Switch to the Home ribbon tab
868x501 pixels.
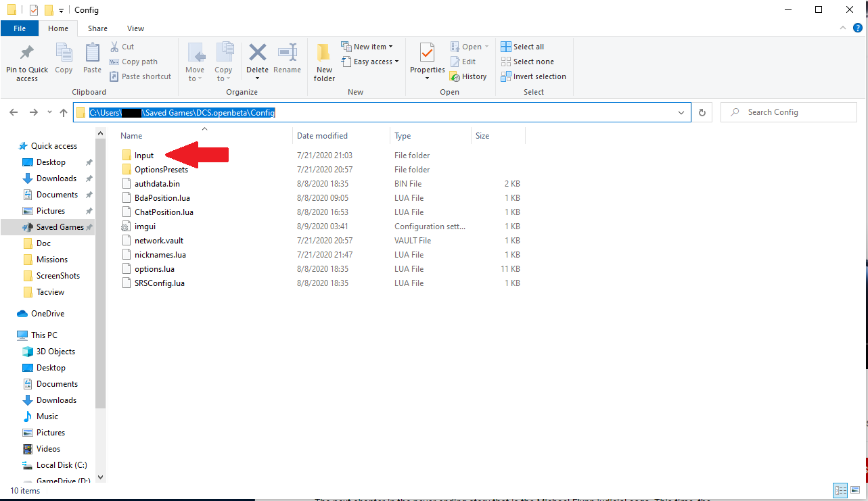click(x=58, y=28)
